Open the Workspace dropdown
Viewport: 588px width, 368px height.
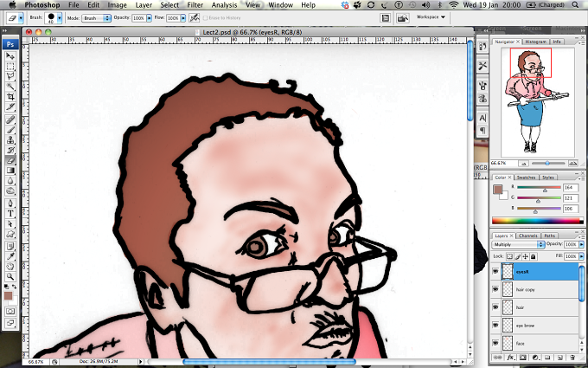[x=431, y=17]
